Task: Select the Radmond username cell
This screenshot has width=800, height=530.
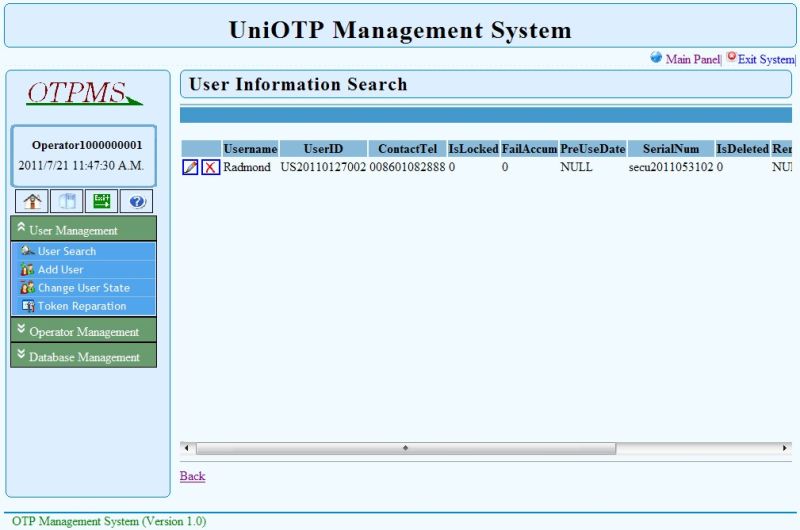Action: pyautogui.click(x=247, y=167)
